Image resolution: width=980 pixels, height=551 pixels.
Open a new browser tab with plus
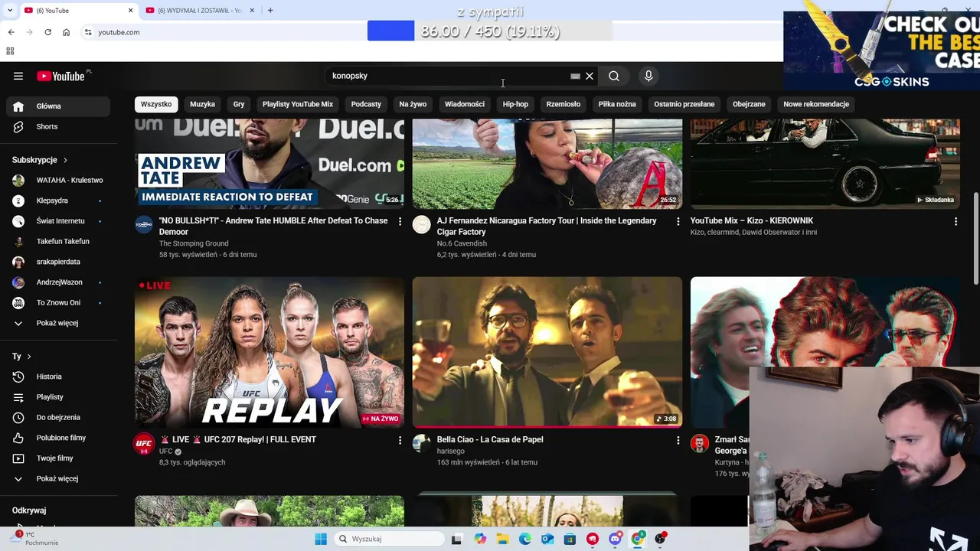pos(270,10)
